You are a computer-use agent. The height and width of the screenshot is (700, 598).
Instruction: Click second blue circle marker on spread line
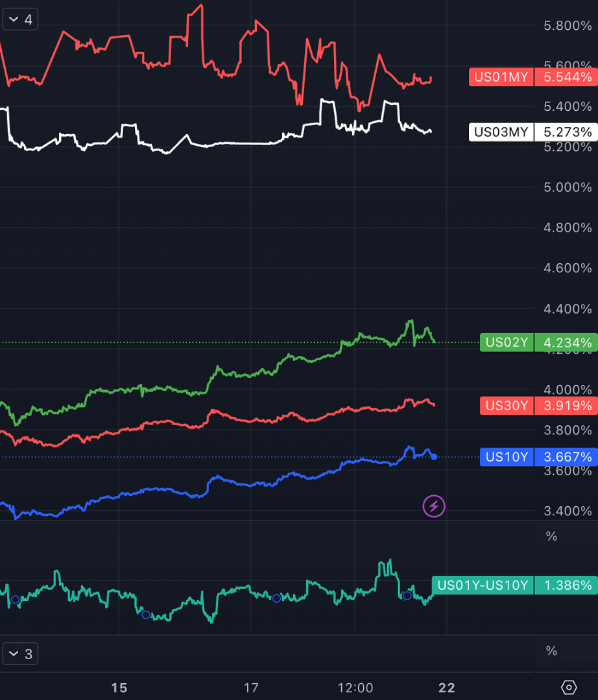pos(145,614)
